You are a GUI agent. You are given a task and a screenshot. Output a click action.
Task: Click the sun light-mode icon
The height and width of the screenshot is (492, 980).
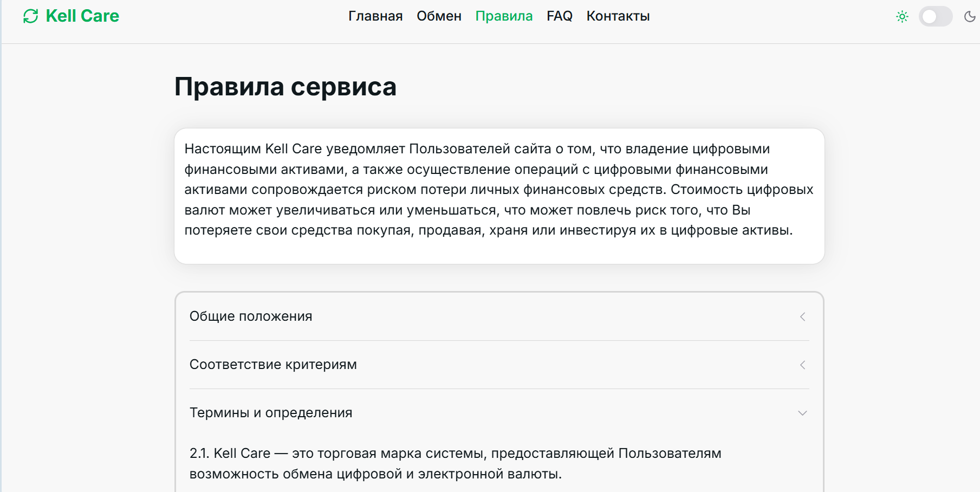(902, 16)
